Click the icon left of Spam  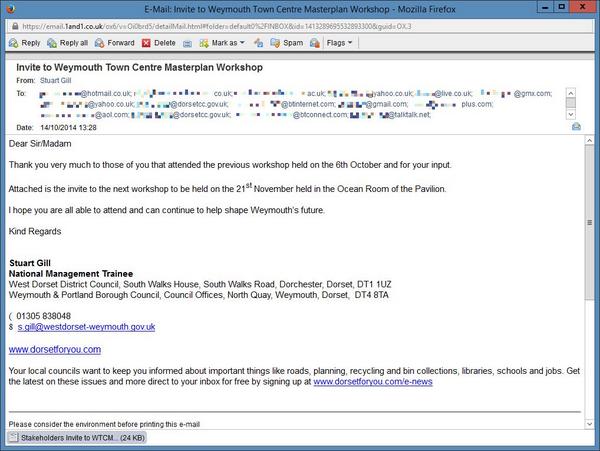coord(259,43)
